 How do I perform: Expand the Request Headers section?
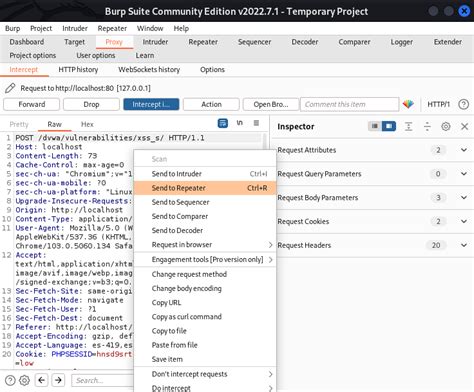464,245
